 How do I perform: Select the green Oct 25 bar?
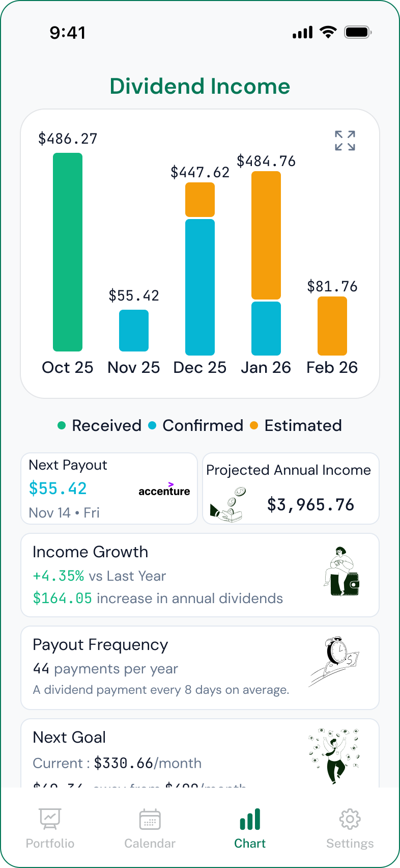(x=68, y=252)
